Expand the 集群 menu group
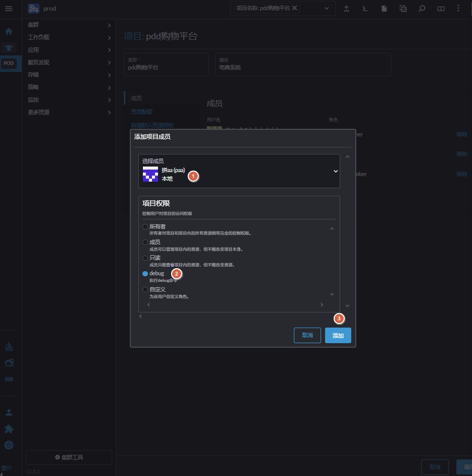This screenshot has width=472, height=476. [69, 25]
